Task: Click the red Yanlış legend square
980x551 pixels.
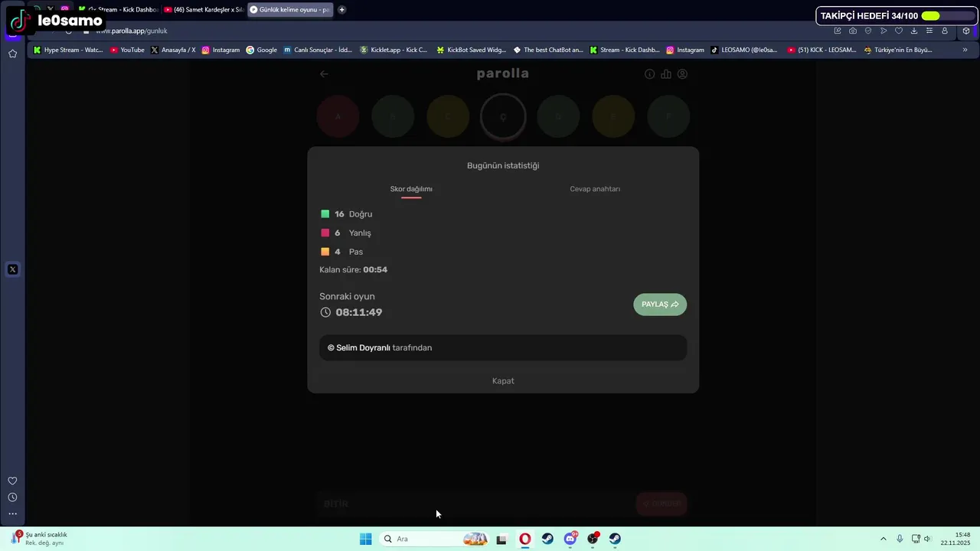Action: pyautogui.click(x=325, y=233)
